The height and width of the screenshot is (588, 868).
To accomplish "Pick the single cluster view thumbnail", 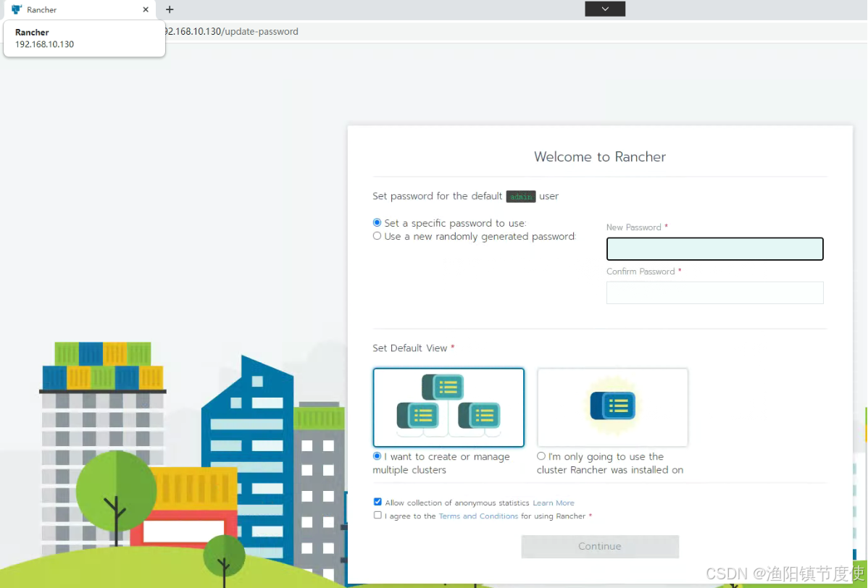I will pyautogui.click(x=612, y=407).
